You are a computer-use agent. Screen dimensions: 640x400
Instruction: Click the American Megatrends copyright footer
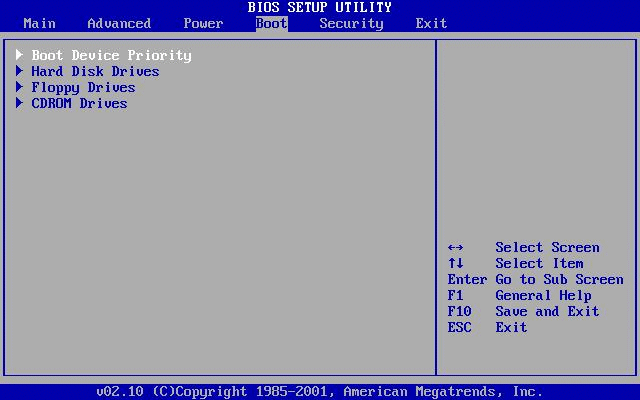pyautogui.click(x=320, y=392)
